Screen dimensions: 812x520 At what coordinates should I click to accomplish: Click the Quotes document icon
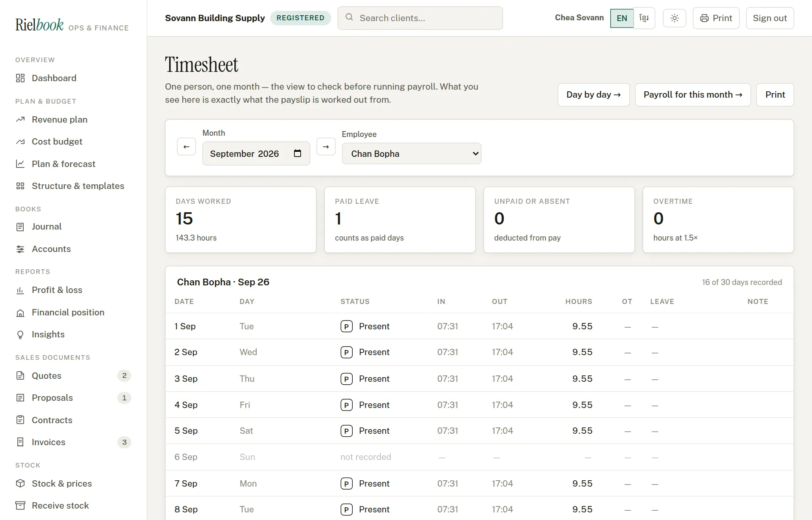(x=20, y=376)
